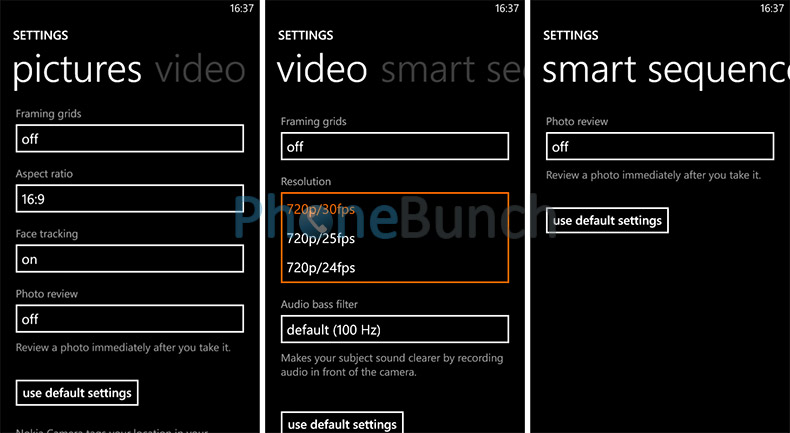Tap the white video tab heading

(x=324, y=70)
